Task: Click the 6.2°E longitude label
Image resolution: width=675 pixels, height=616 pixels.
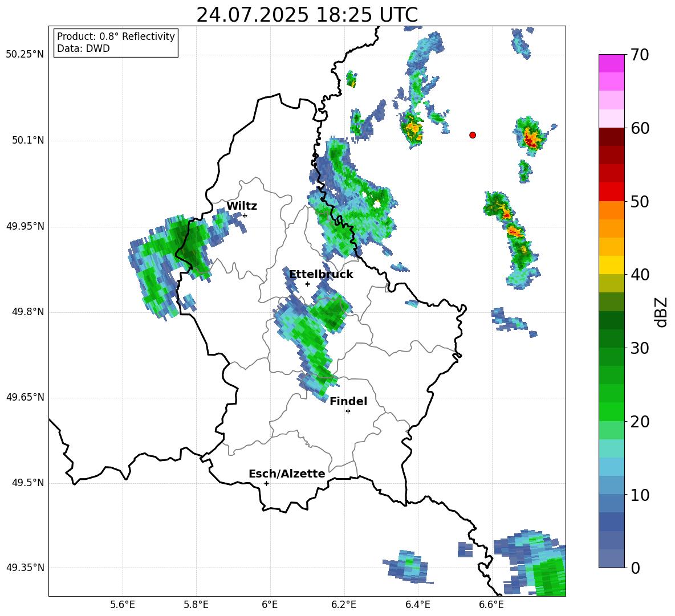Action: pos(344,605)
